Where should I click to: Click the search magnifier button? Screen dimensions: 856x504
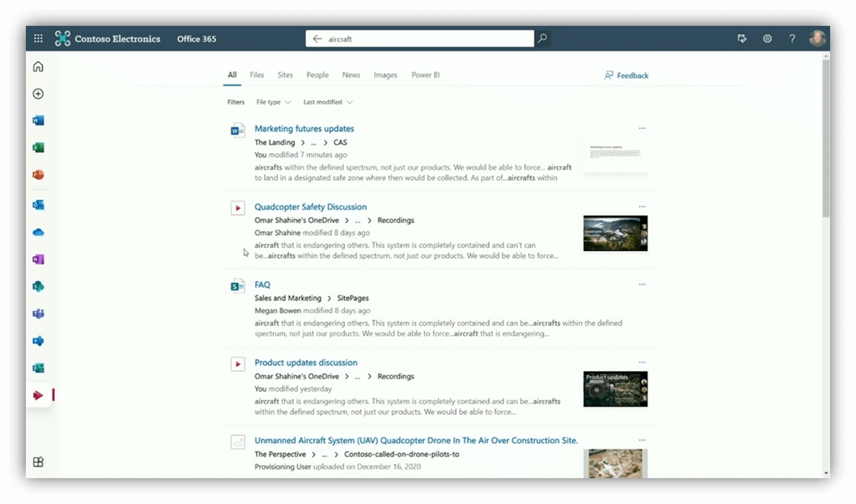tap(542, 39)
